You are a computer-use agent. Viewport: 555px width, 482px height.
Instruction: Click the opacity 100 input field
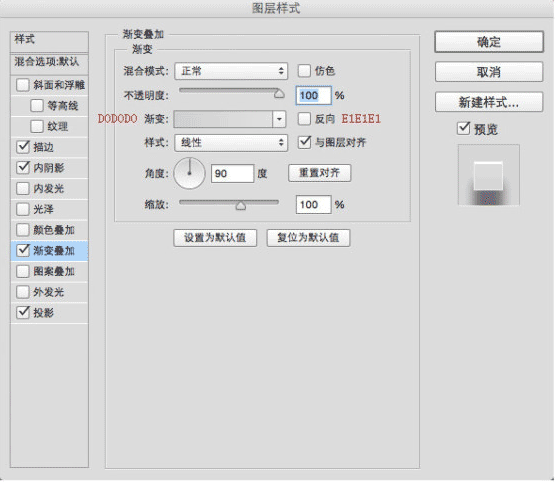pyautogui.click(x=314, y=96)
